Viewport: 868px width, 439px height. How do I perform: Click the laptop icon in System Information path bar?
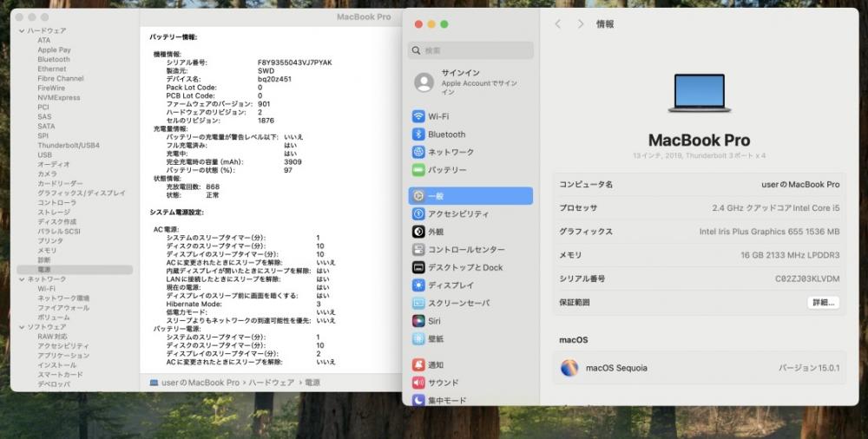click(x=154, y=383)
